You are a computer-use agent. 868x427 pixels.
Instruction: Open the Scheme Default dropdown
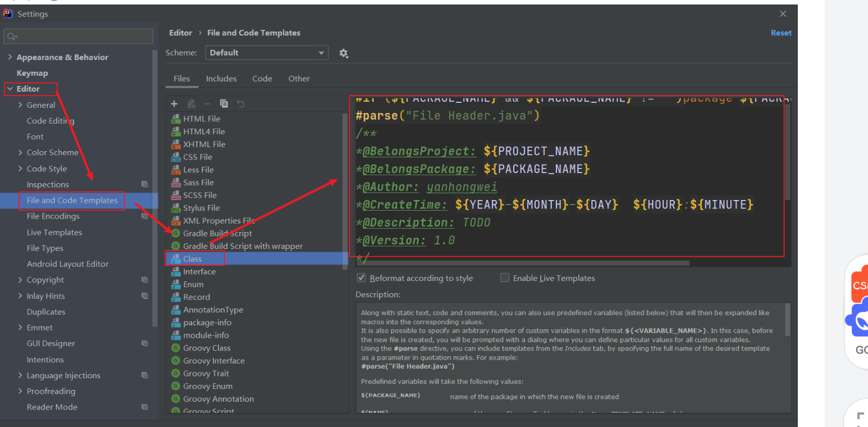click(x=267, y=53)
